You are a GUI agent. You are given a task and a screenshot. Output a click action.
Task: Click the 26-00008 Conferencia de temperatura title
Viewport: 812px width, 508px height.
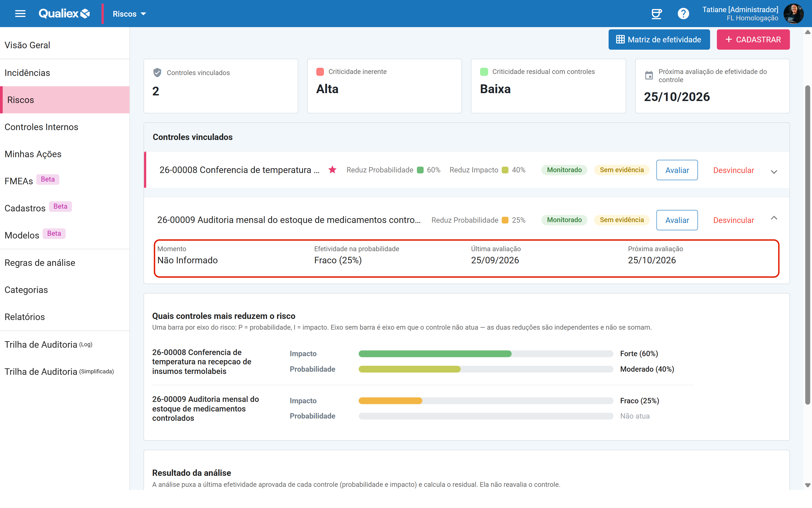click(239, 170)
